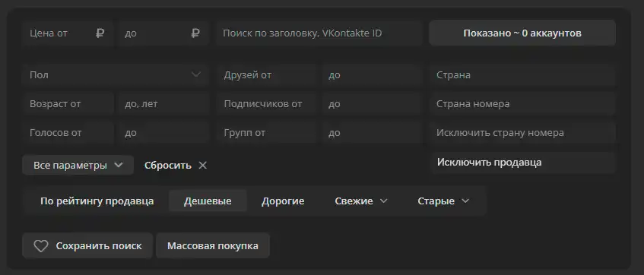
Task: Expand 'Все параметры' filter list
Action: pos(78,166)
